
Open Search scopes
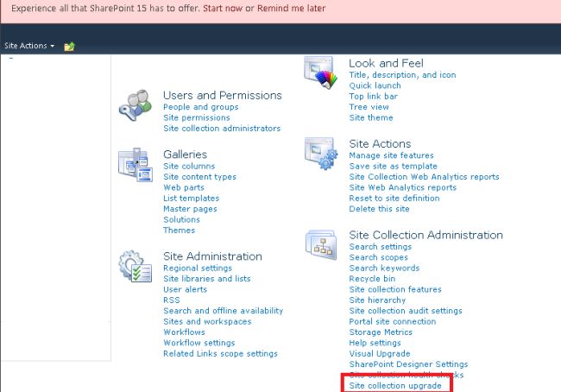379,257
